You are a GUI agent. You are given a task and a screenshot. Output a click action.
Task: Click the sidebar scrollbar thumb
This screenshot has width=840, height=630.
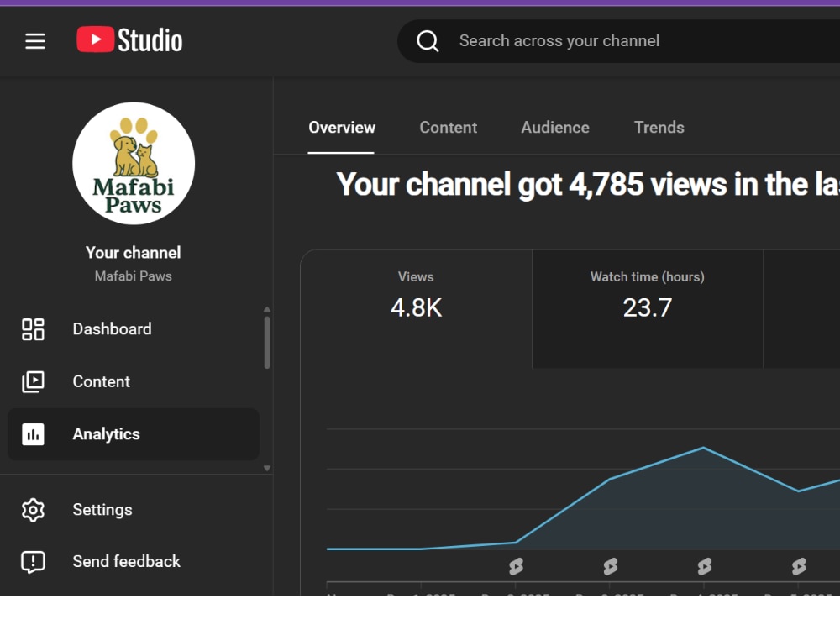tap(267, 343)
